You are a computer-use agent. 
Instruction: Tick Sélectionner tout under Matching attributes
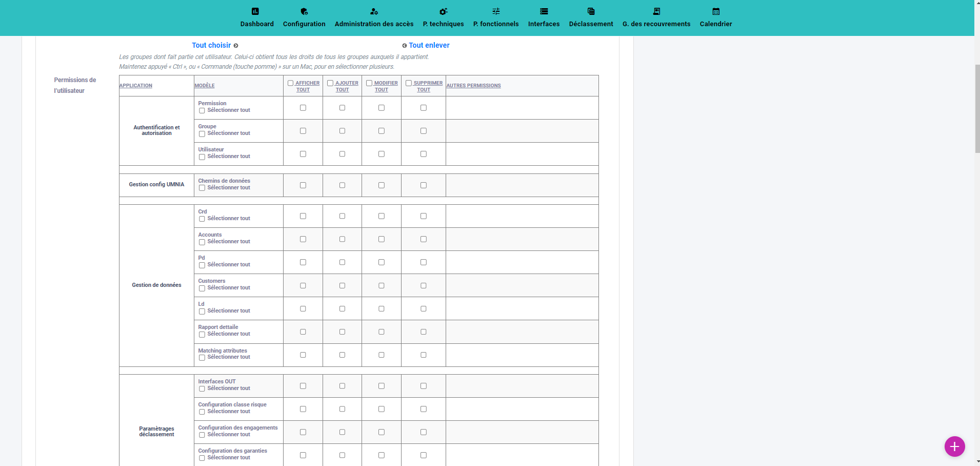point(202,358)
